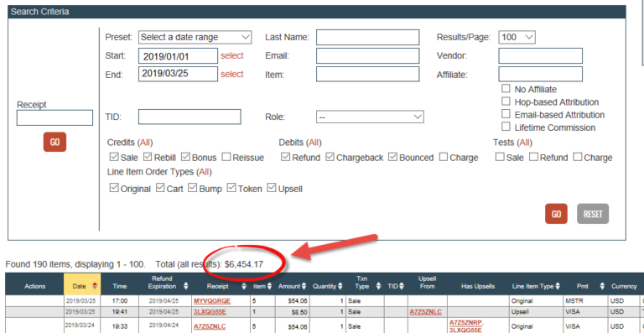Uncheck the Sale credits checkbox
Screen dimensions: 644x333
(114, 157)
